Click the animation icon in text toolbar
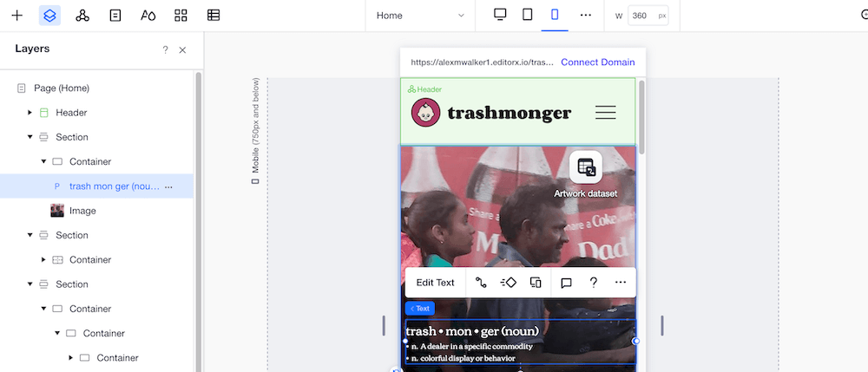Viewport: 868px width, 372px height. tap(508, 283)
